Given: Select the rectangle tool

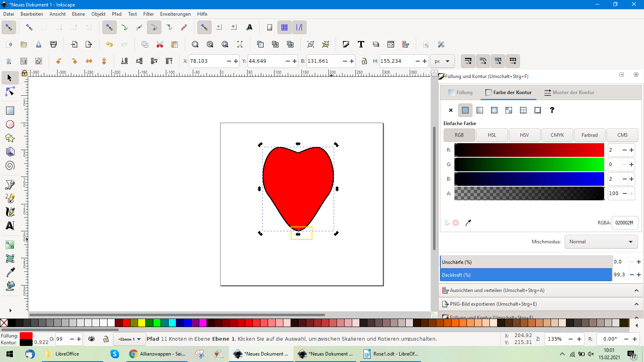Looking at the screenshot, I should pyautogui.click(x=10, y=111).
